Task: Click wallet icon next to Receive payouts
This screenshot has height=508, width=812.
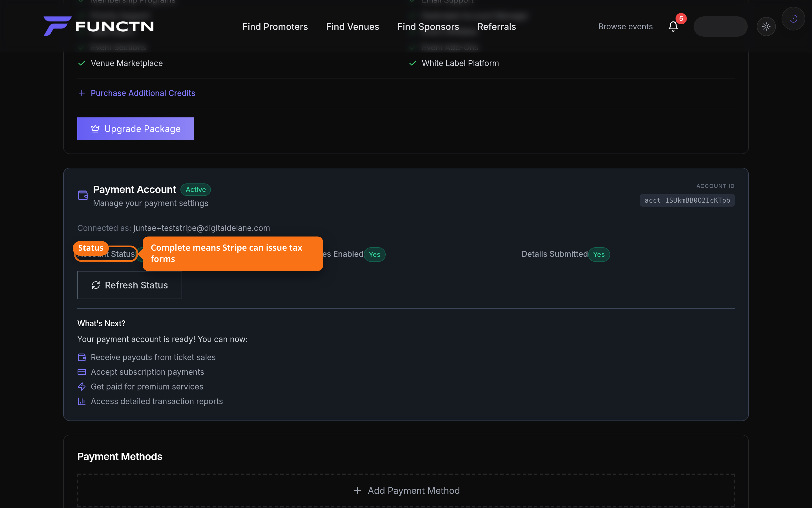Action: click(x=82, y=357)
